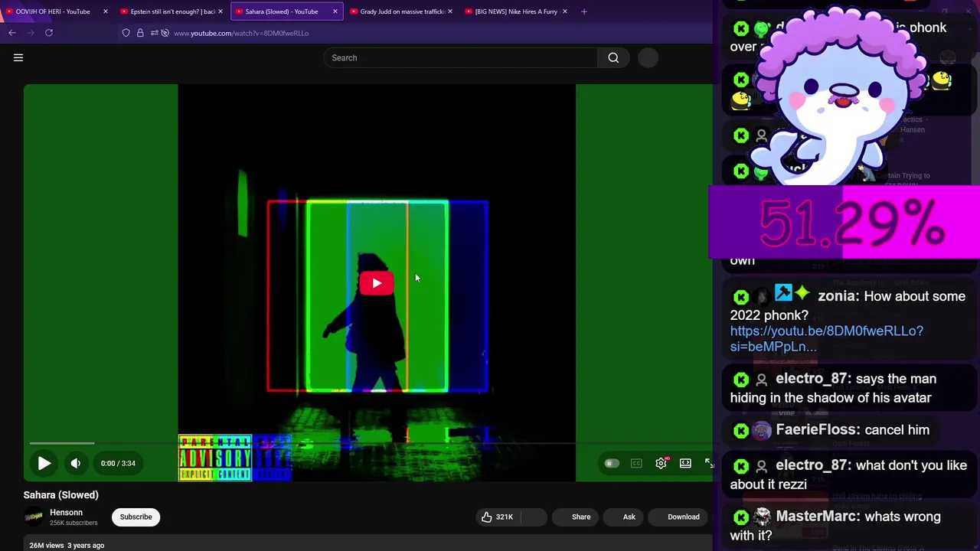Click the Sahara (Slowed) video title
Image resolution: width=980 pixels, height=551 pixels.
[x=60, y=495]
